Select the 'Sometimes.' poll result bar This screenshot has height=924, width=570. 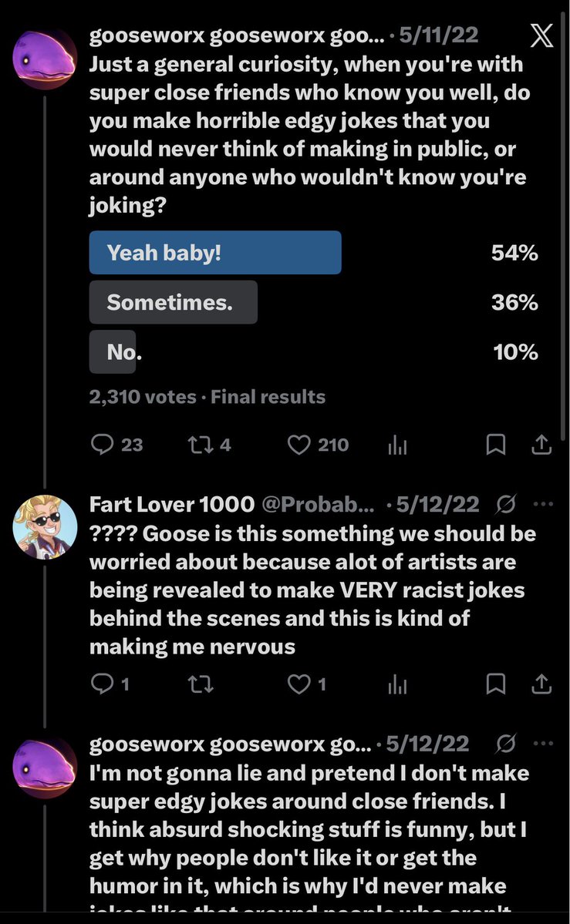(x=173, y=302)
